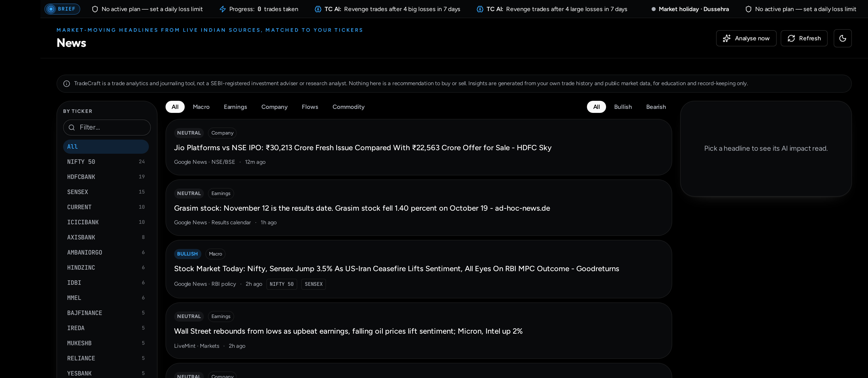The height and width of the screenshot is (378, 868).
Task: Select ALL in the ticker list
Action: click(106, 146)
